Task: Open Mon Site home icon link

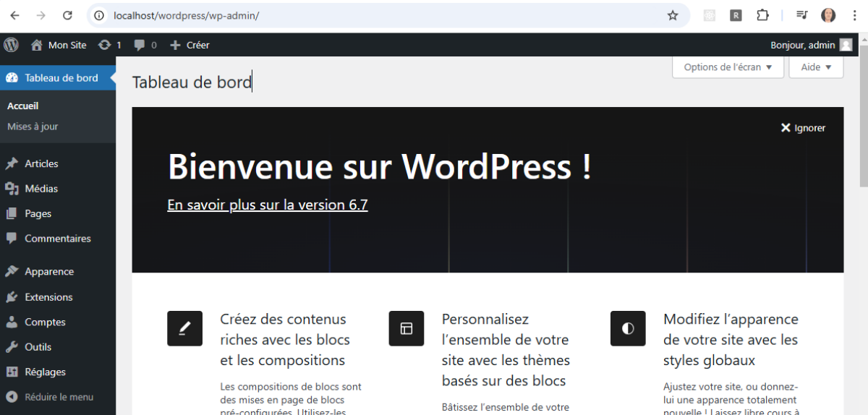Action: pos(37,45)
